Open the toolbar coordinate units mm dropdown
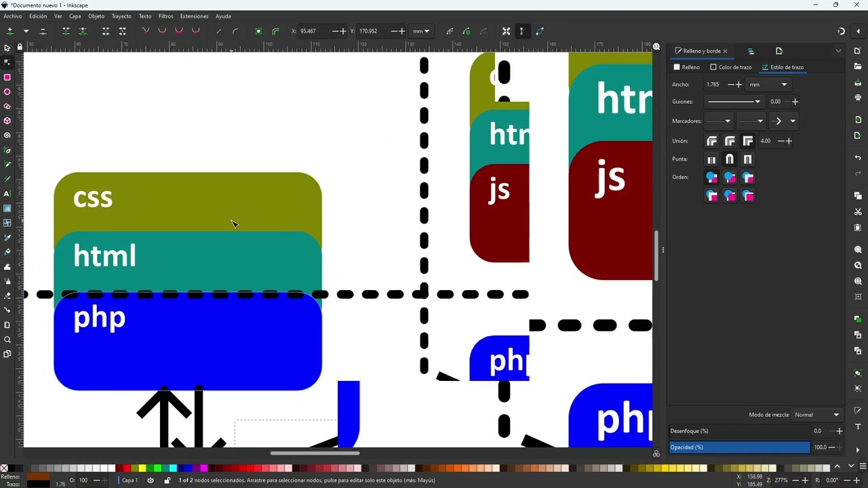Viewport: 868px width, 488px height. 421,31
